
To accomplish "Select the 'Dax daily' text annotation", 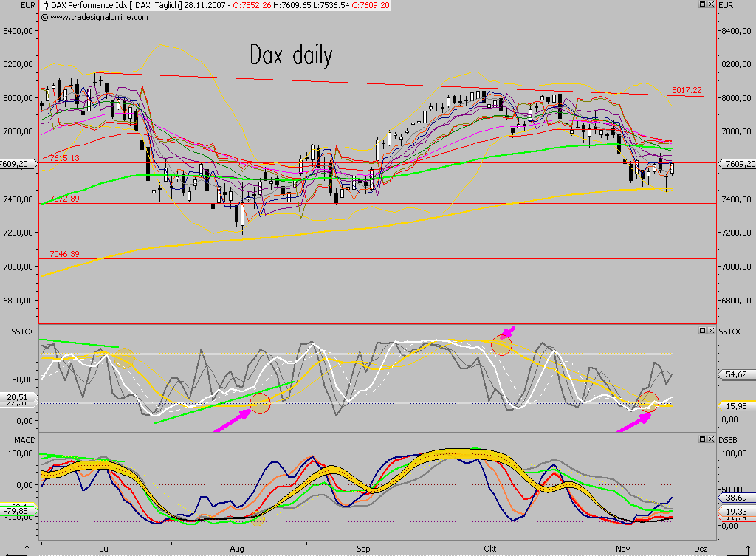I will coord(291,55).
